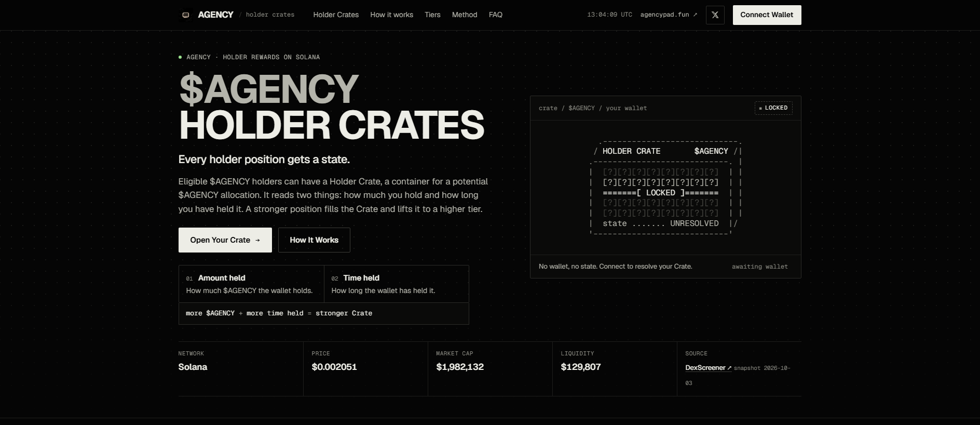Open the X (Twitter) social icon
Viewport: 980px width, 425px height.
(x=715, y=15)
